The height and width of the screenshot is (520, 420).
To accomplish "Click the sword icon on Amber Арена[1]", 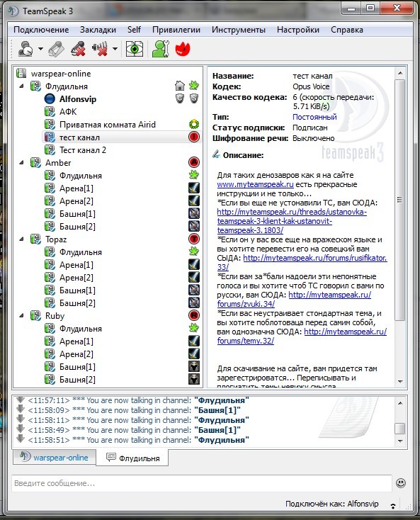I will tap(194, 188).
